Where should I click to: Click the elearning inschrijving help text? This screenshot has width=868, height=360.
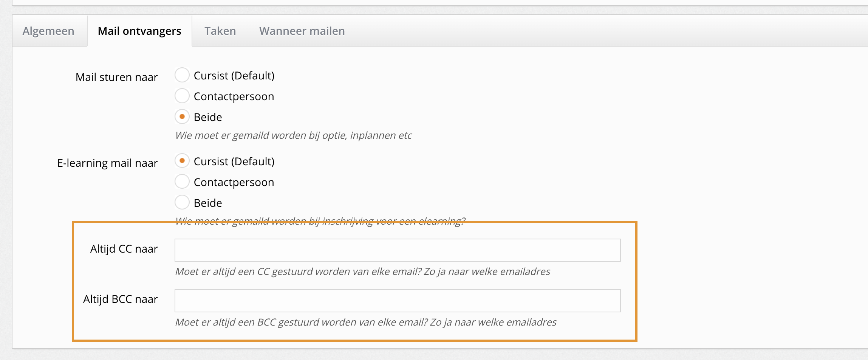pos(320,220)
